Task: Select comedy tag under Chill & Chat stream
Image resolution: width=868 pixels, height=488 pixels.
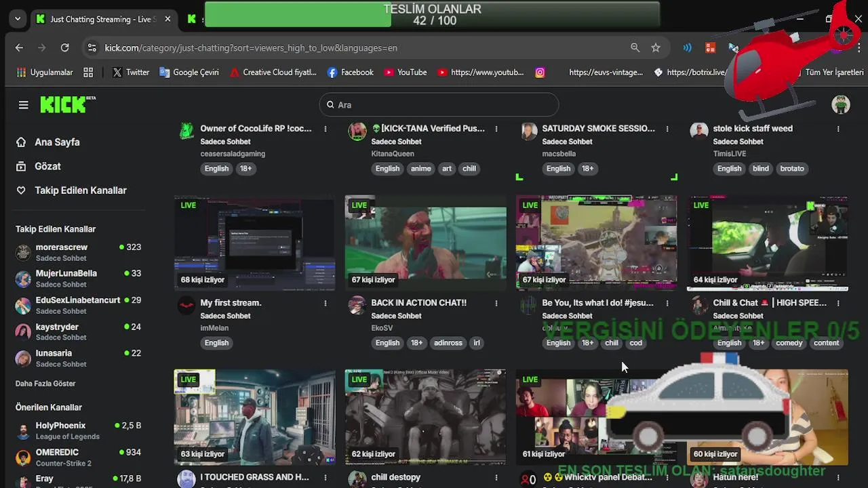Action: pos(789,343)
